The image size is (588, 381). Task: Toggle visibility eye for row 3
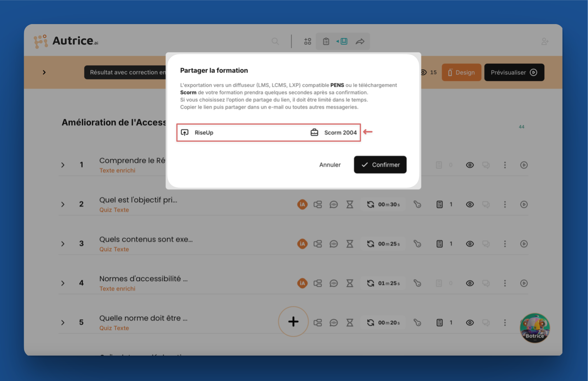[470, 244]
